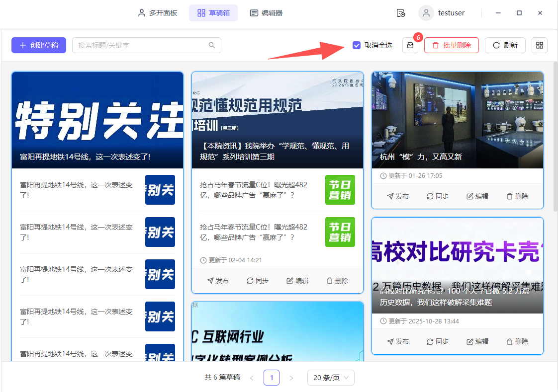Click 编辑 on the 2025-10-28 card
Screen dimensions: 558x392
click(x=477, y=341)
